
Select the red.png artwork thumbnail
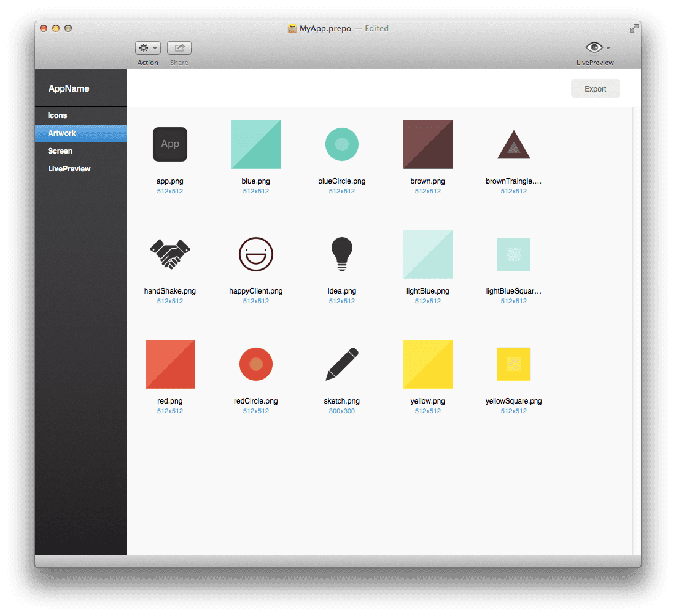[x=170, y=364]
